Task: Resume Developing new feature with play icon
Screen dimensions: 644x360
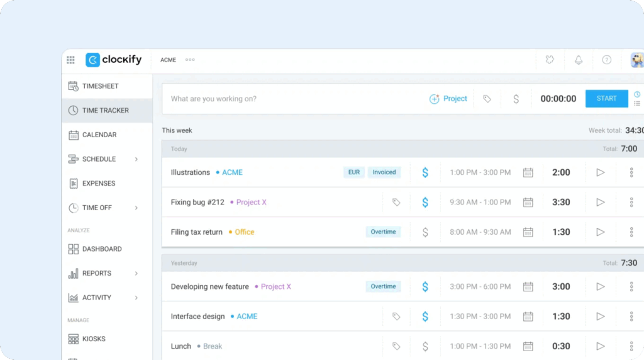Action: click(x=601, y=286)
